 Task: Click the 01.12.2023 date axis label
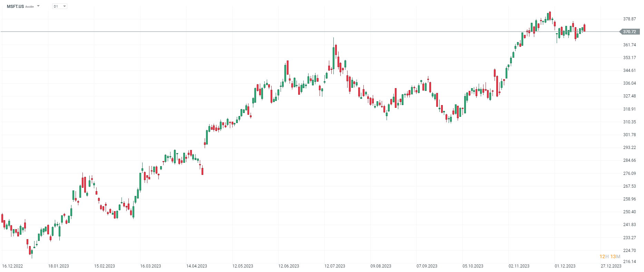[x=565, y=266]
